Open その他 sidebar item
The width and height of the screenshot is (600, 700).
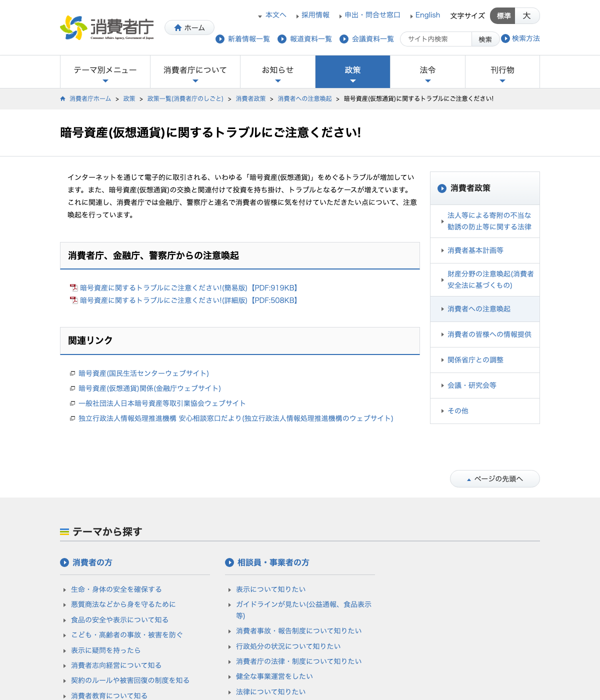point(485,411)
